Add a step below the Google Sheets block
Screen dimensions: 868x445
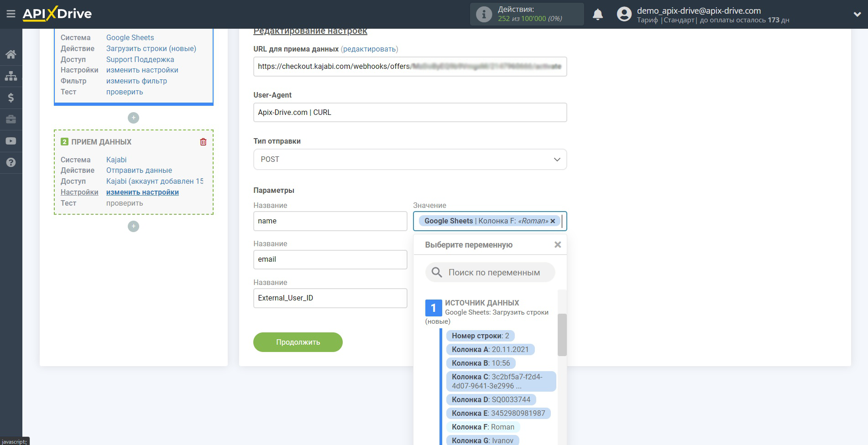[133, 118]
